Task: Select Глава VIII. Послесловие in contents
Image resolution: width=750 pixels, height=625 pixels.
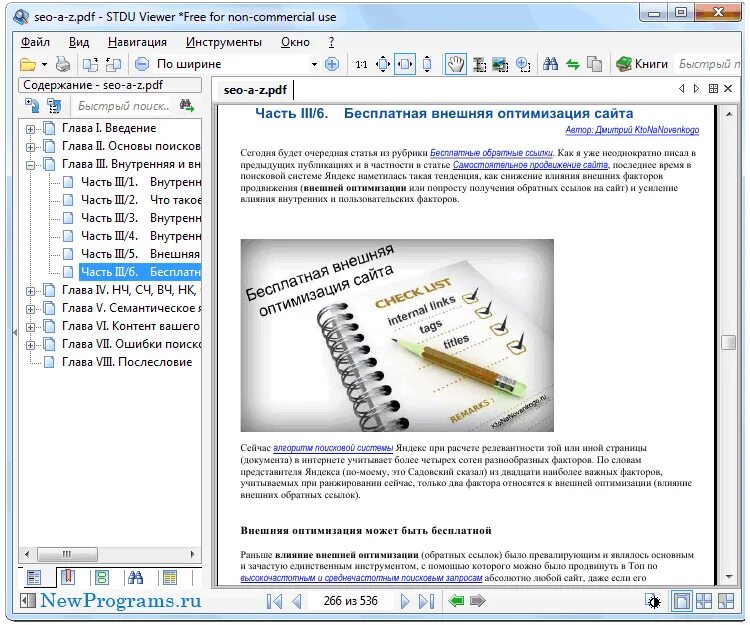Action: (x=127, y=362)
